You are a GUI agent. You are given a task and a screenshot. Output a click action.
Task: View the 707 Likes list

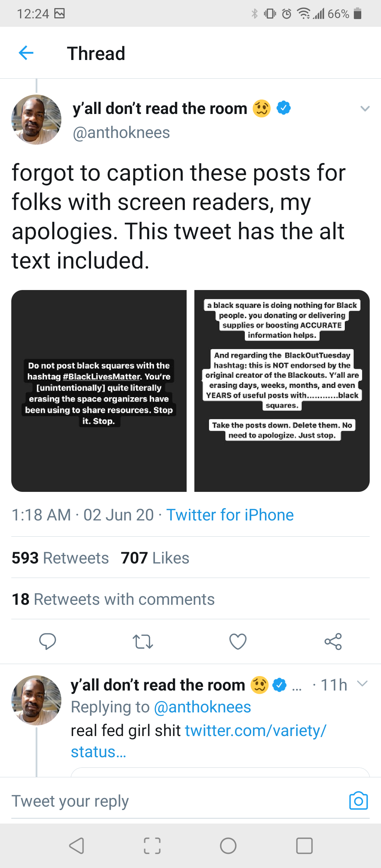(155, 558)
